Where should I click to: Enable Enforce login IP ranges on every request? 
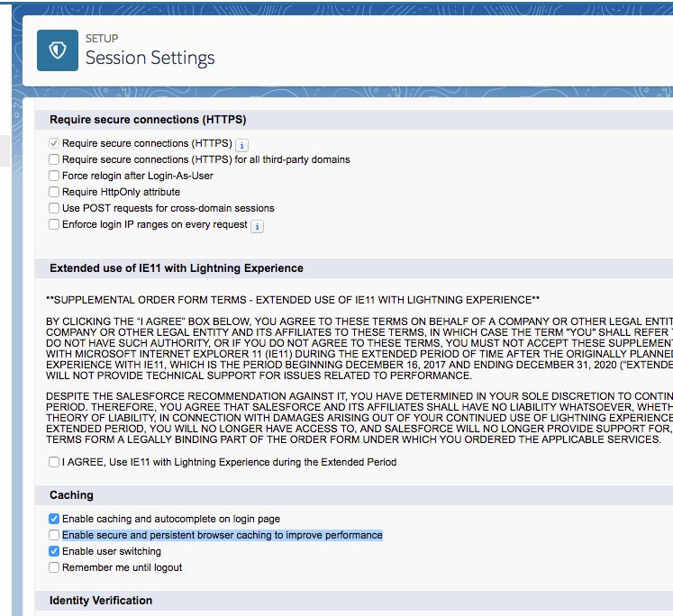coord(54,224)
